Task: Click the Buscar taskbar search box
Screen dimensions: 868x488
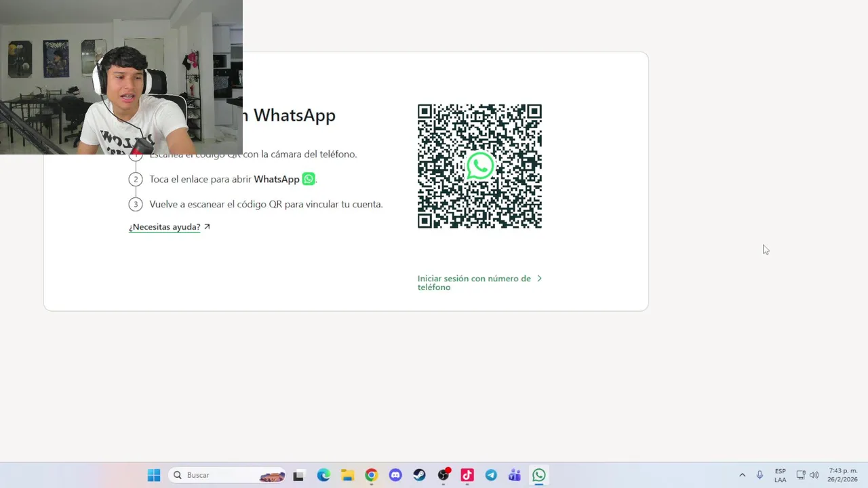Action: [226, 475]
